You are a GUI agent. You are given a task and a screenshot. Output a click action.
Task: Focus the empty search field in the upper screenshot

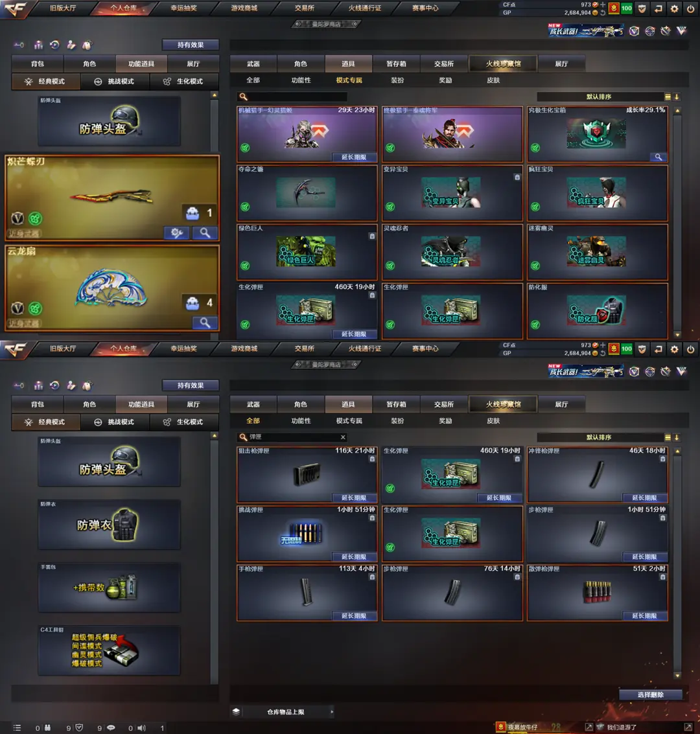(x=293, y=97)
